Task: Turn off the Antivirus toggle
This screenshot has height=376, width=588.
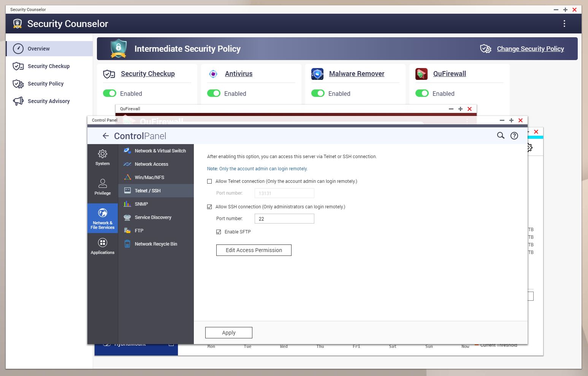Action: tap(214, 94)
